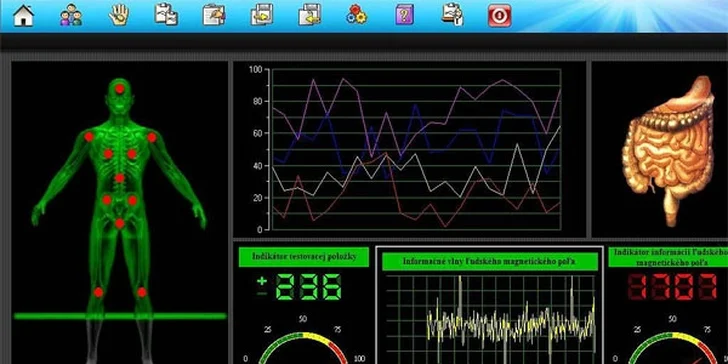The height and width of the screenshot is (364, 728).
Task: Click the intestine organ image
Action: click(670, 151)
